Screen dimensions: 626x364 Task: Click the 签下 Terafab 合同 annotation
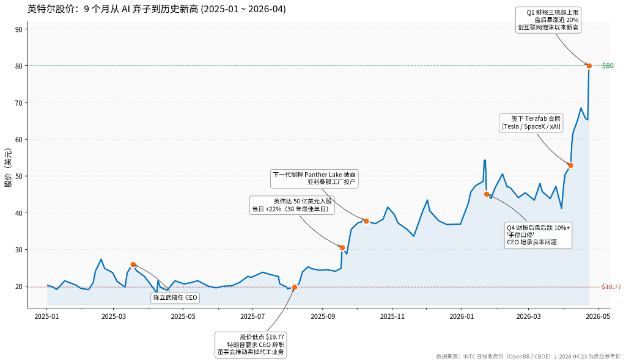click(x=531, y=122)
